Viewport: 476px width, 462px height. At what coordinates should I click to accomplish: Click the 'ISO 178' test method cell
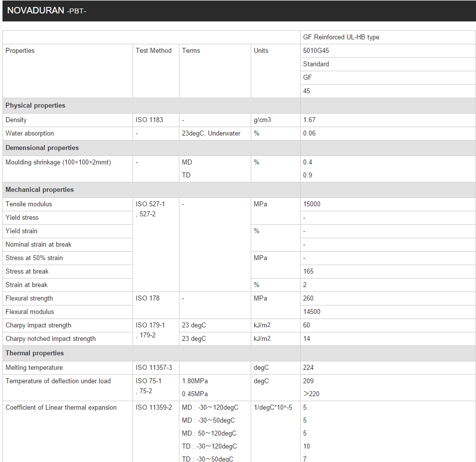156,305
